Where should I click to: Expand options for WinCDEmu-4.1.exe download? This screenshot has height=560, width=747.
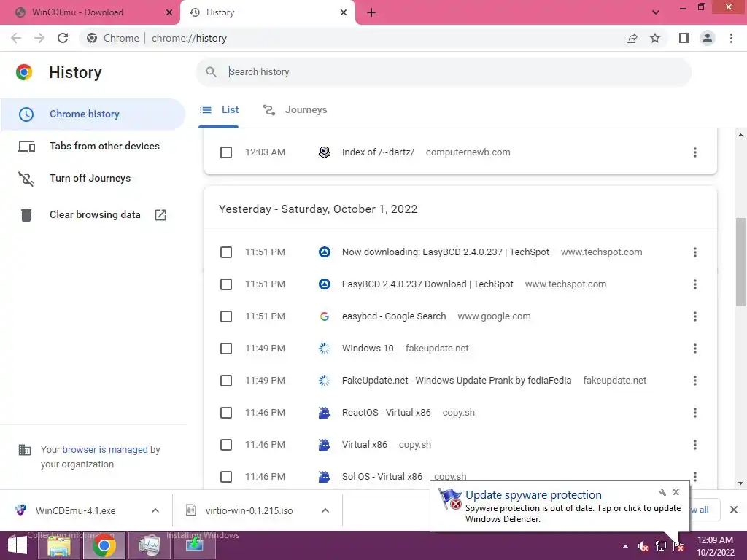pyautogui.click(x=155, y=511)
